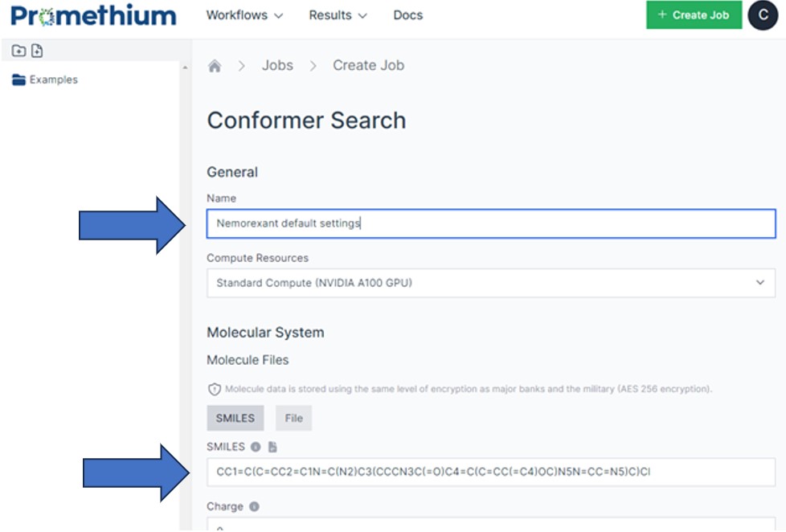This screenshot has height=532, width=786.
Task: Open the user avatar menu
Action: coord(762,15)
